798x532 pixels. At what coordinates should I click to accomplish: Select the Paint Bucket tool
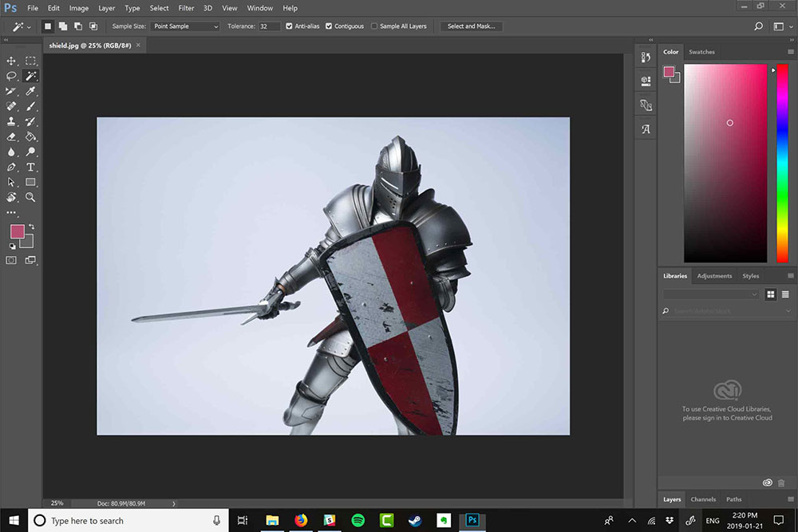click(30, 137)
